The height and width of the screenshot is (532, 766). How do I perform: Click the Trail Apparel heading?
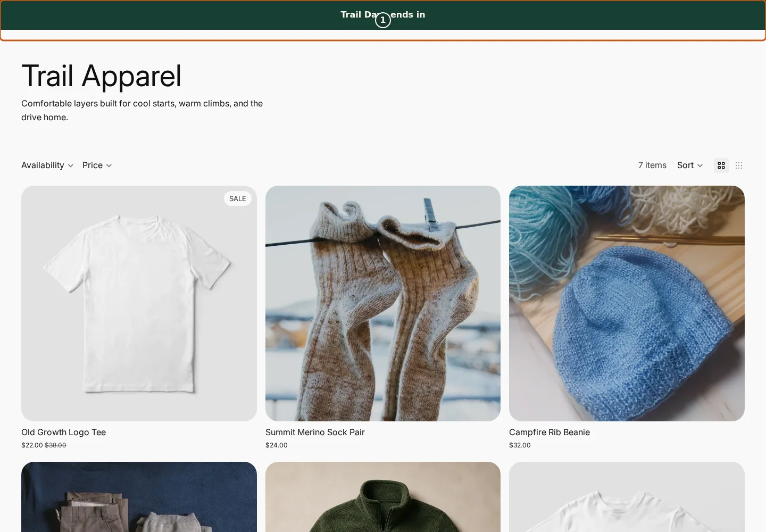[102, 76]
